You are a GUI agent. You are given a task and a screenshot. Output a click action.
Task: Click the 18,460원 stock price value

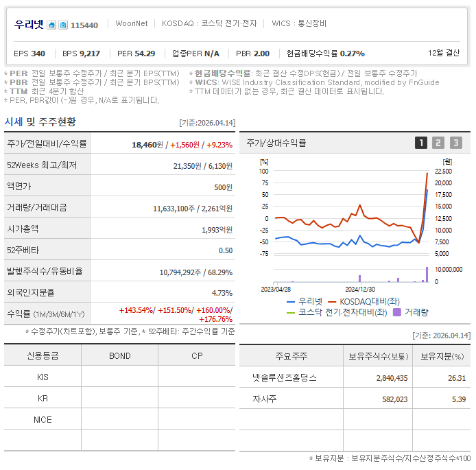147,145
